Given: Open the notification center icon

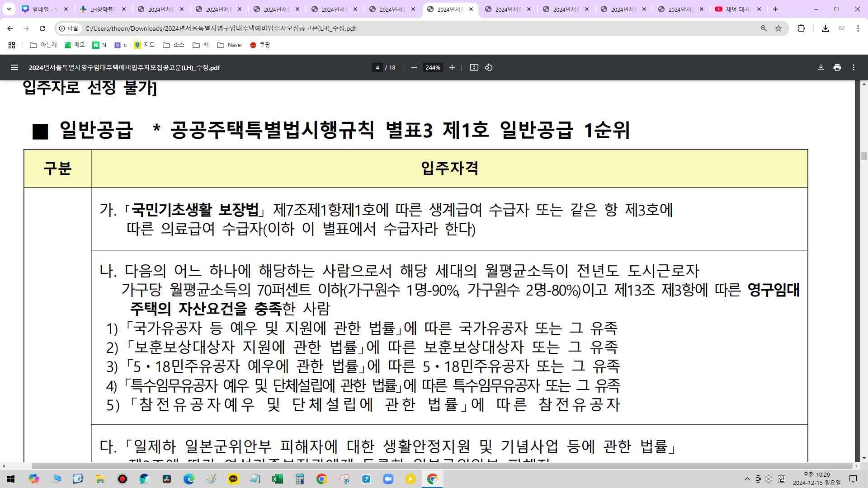Looking at the screenshot, I should tap(853, 479).
